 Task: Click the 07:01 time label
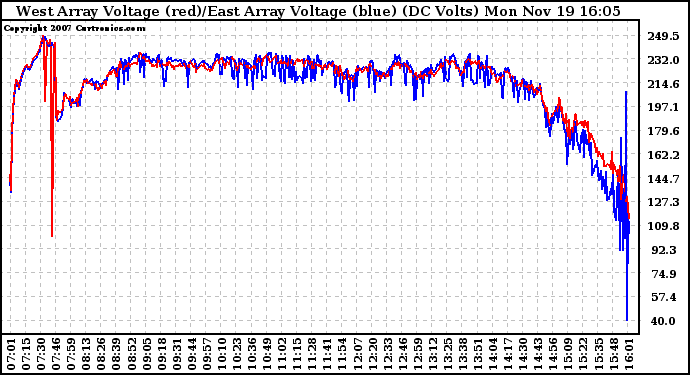(x=11, y=354)
